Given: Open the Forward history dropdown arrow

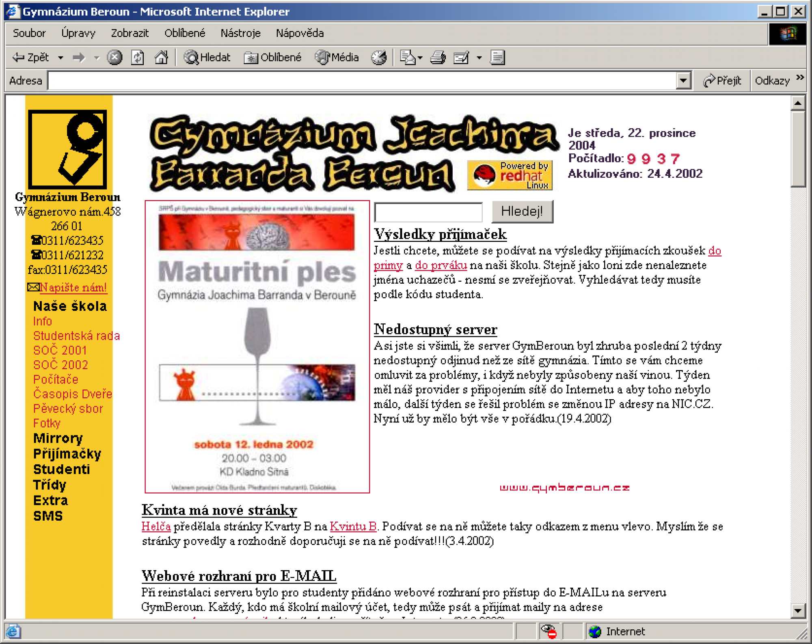Looking at the screenshot, I should coord(96,58).
